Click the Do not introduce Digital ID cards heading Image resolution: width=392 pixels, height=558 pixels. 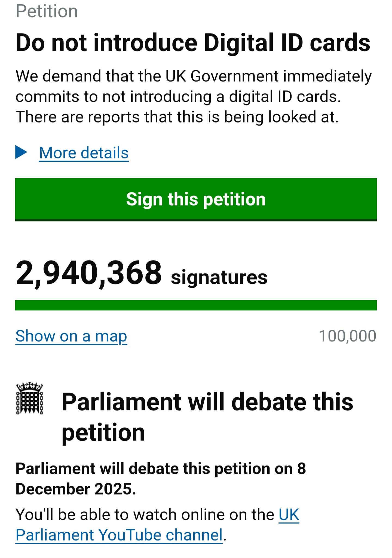[193, 43]
